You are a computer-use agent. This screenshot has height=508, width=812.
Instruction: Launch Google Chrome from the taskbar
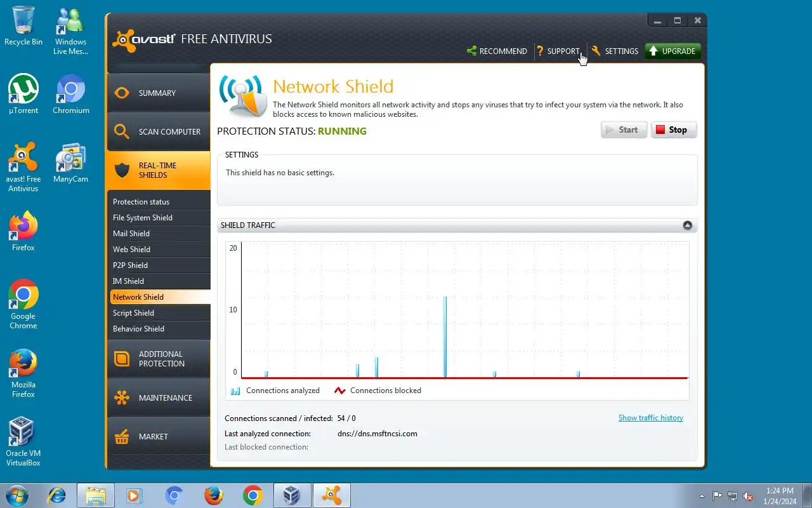click(x=252, y=495)
